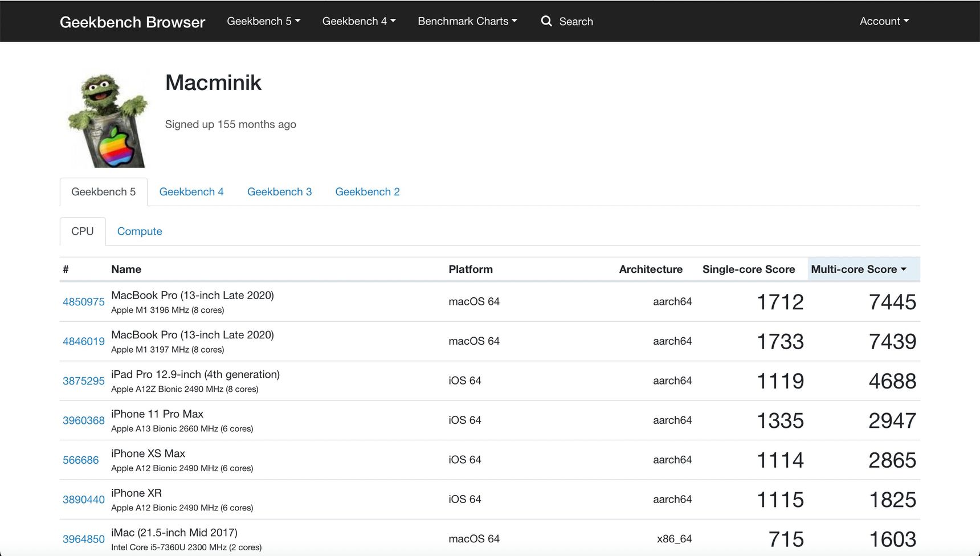The height and width of the screenshot is (556, 980).
Task: Switch to the Geekbench 2 tab
Action: [367, 192]
